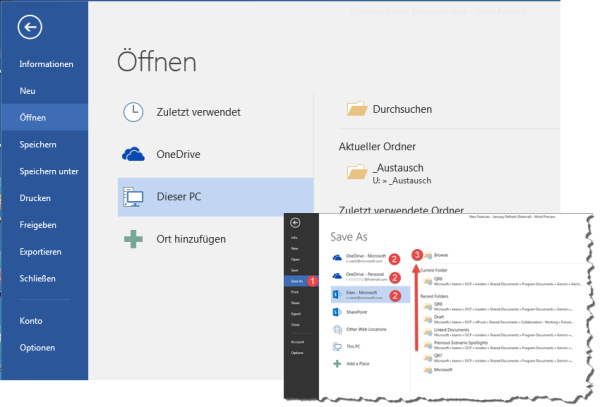Click the back arrow in the blue Öffnen sidebar
The width and height of the screenshot is (600, 407).
pyautogui.click(x=30, y=27)
